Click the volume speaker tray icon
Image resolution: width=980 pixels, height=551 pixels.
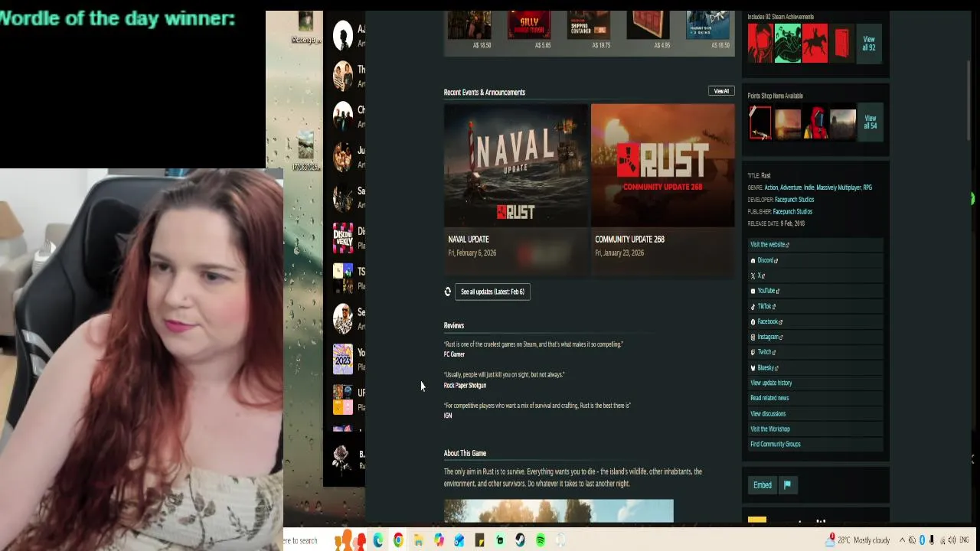(x=952, y=540)
